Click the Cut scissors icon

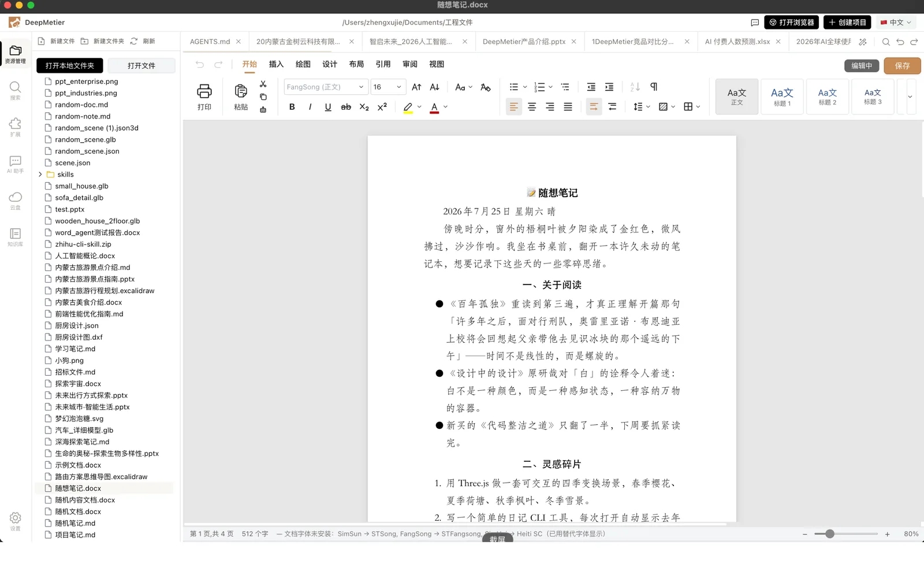(x=263, y=84)
